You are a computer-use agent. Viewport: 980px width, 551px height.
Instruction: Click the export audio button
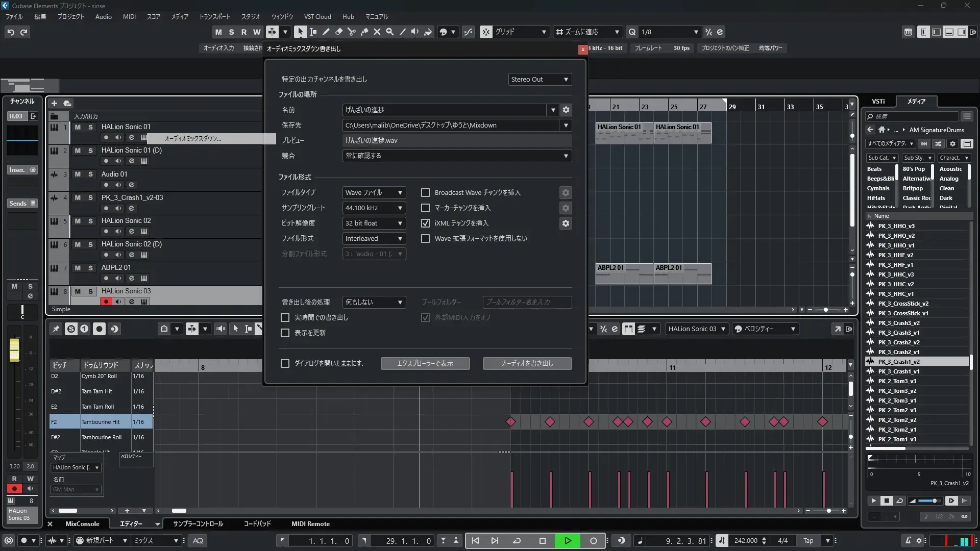tap(527, 363)
